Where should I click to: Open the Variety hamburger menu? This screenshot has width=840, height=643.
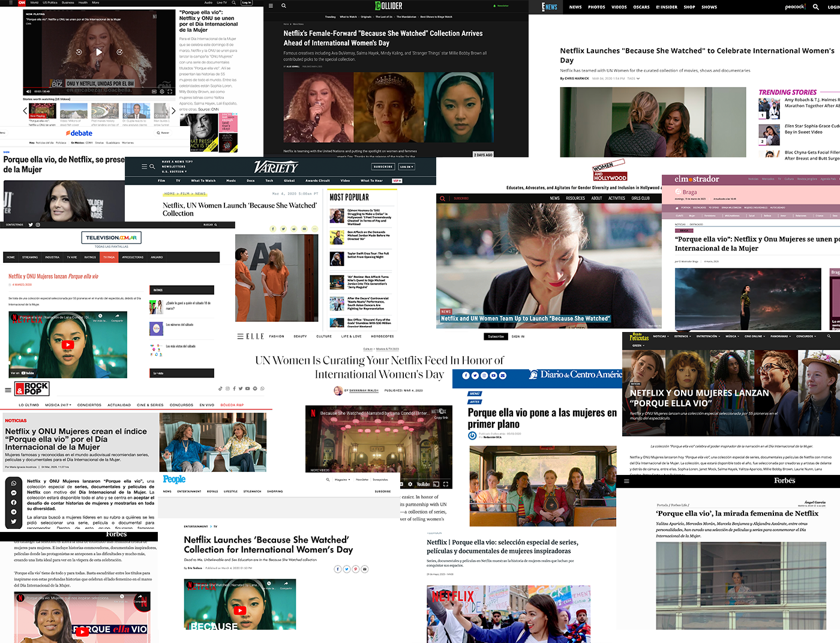tap(144, 167)
